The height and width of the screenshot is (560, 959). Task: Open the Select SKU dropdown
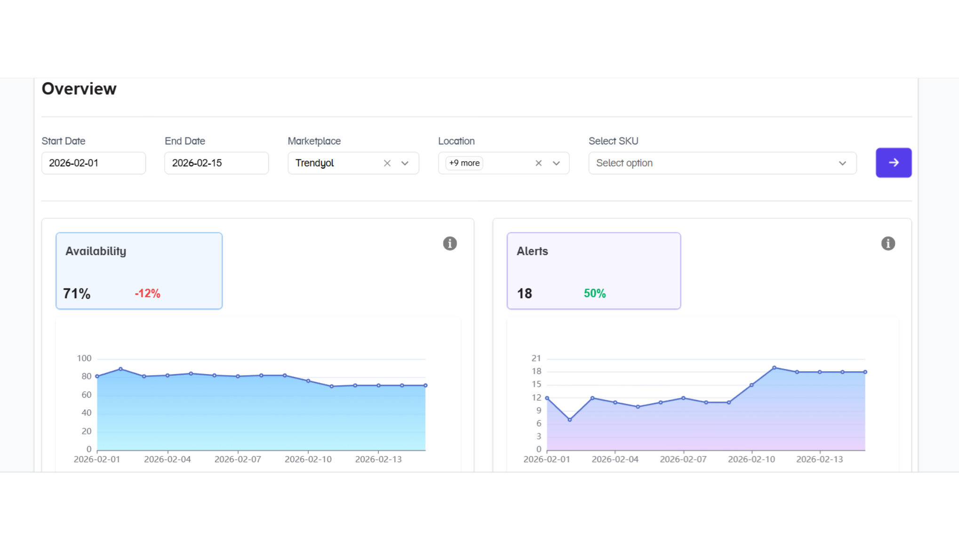point(722,163)
